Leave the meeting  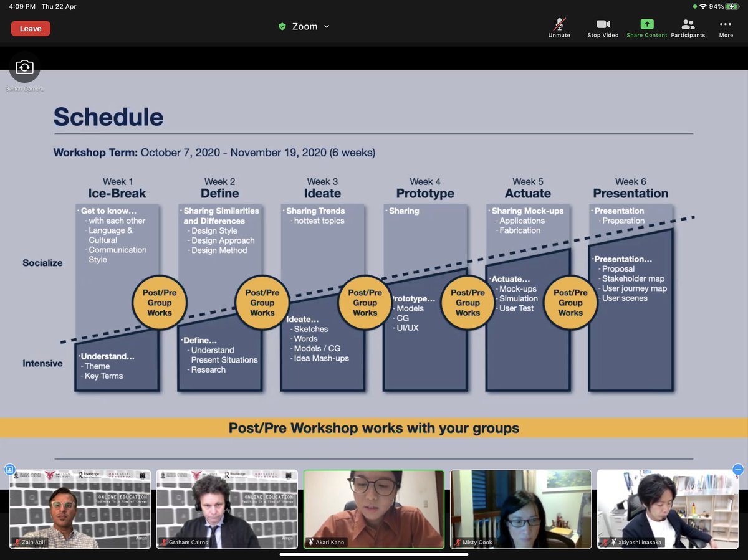[30, 28]
